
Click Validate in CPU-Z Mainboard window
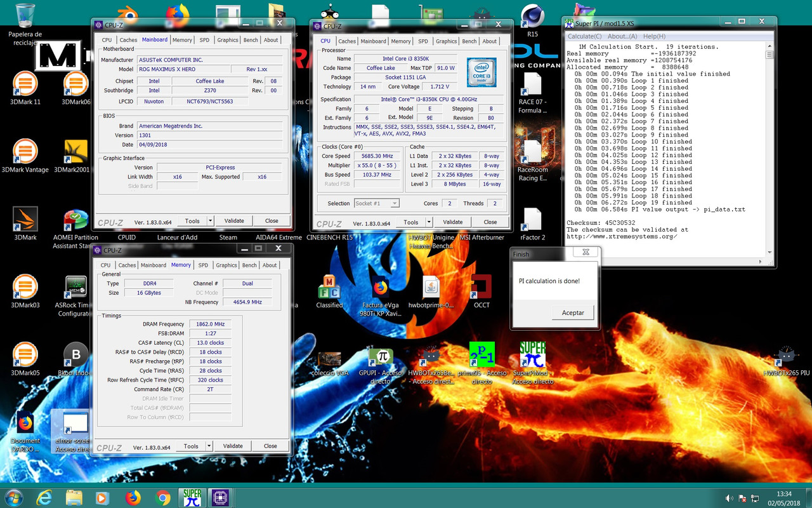[x=234, y=221]
